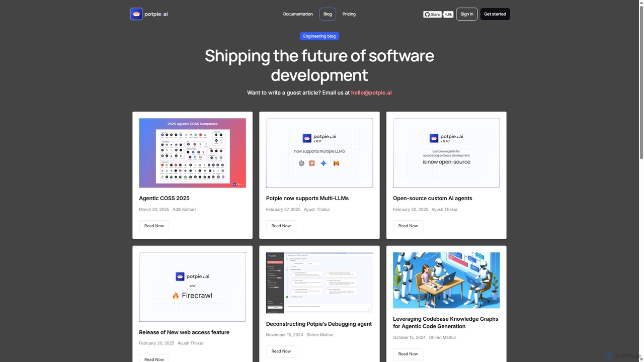Click author Ayush Thakur on Multi-LLMs card
This screenshot has width=644, height=362.
(x=317, y=209)
